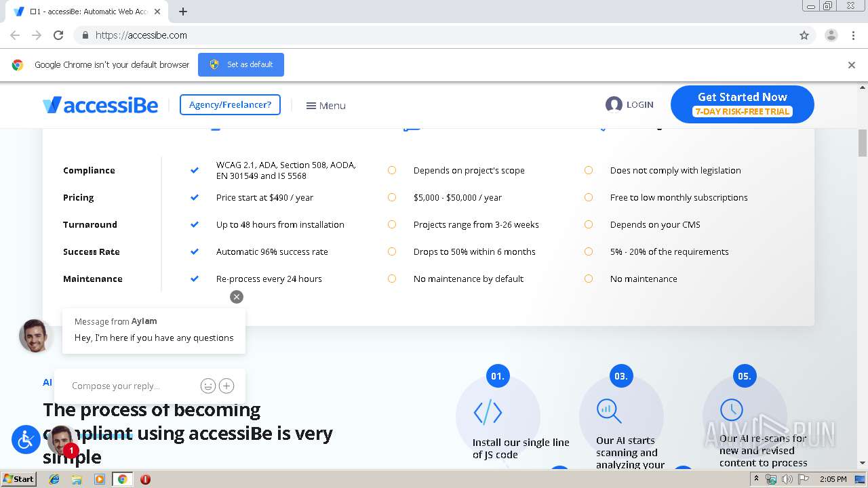Click the Pricing row label
The height and width of the screenshot is (488, 868).
(x=79, y=197)
